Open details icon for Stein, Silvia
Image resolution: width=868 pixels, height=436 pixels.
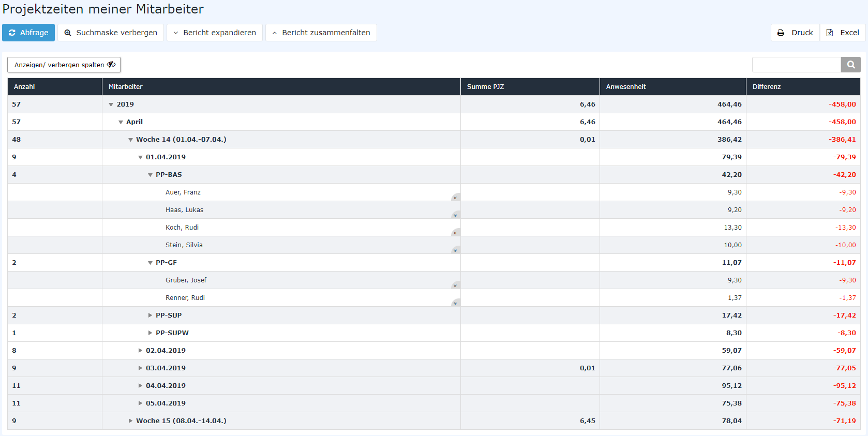click(455, 250)
